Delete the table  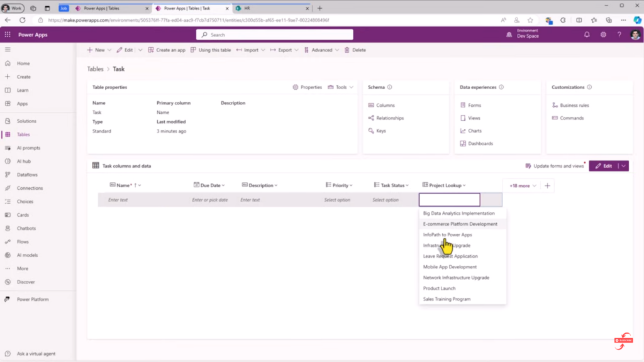[355, 50]
